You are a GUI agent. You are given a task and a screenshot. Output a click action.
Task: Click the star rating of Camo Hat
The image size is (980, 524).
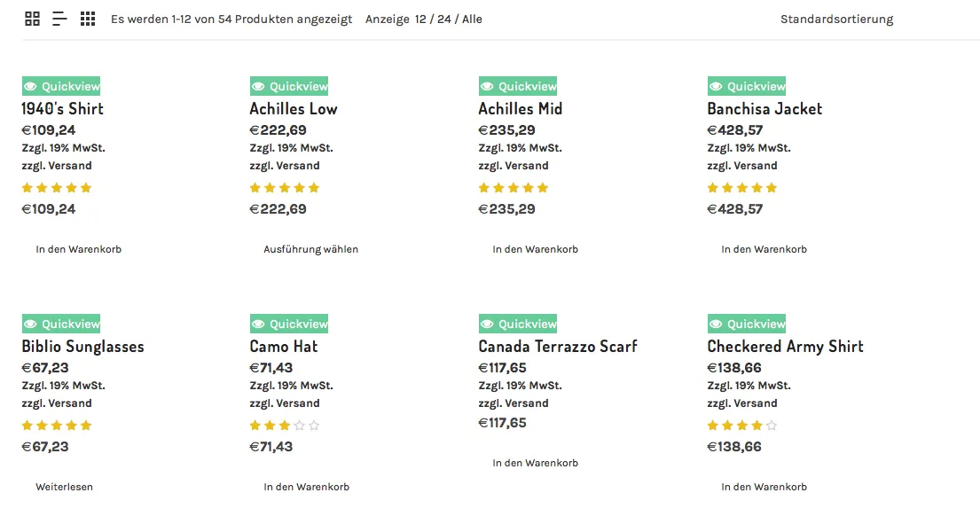[x=285, y=426]
